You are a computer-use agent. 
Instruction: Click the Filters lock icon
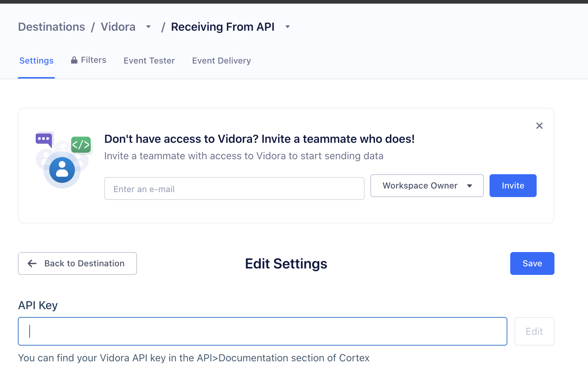[x=74, y=60]
